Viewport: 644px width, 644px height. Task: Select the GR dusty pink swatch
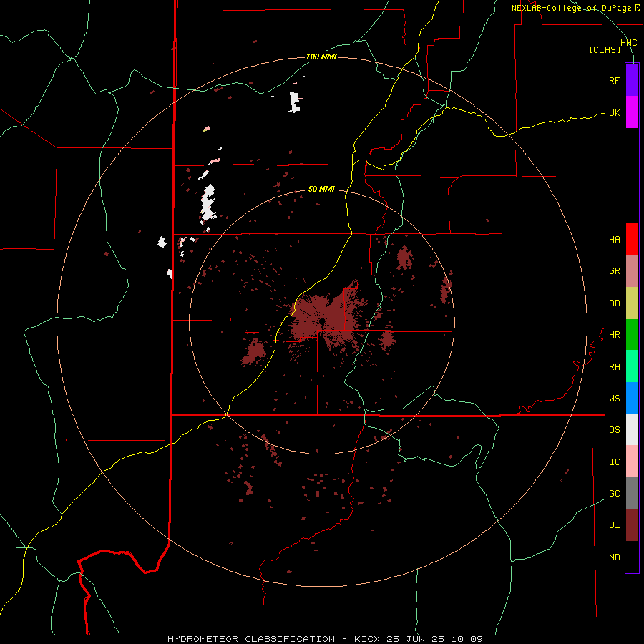click(x=632, y=271)
